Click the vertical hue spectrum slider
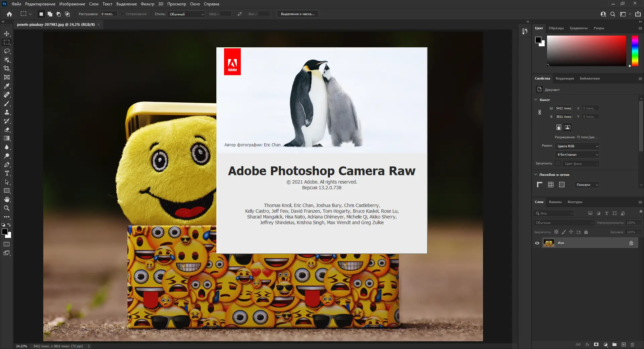Screen dimensions: 644x349 click(635, 50)
